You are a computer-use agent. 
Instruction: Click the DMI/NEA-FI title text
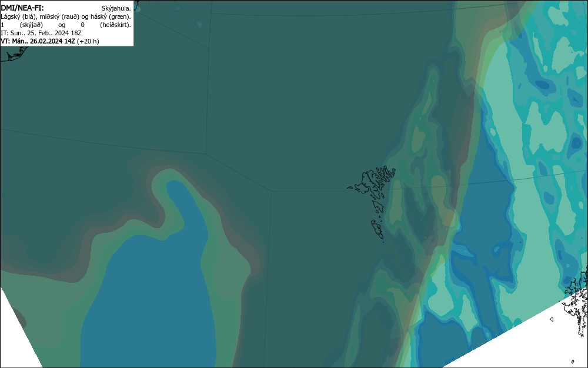click(22, 8)
